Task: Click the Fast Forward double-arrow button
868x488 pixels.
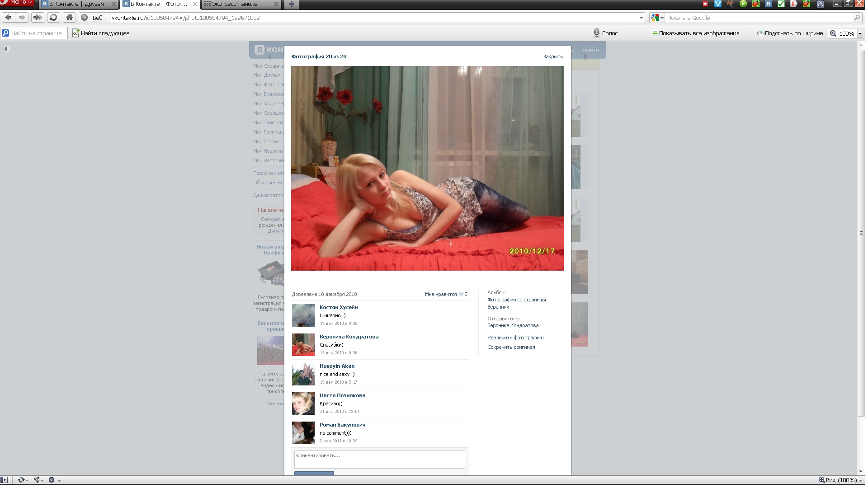Action: pos(38,18)
